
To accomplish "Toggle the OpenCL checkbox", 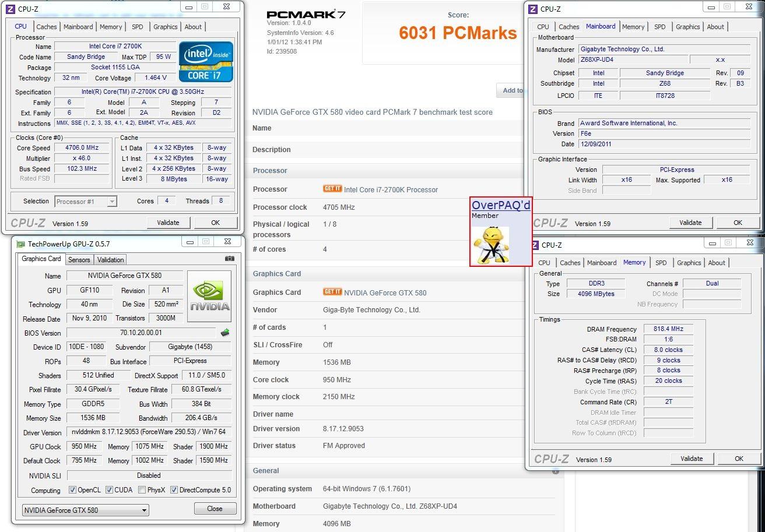I will (x=73, y=490).
